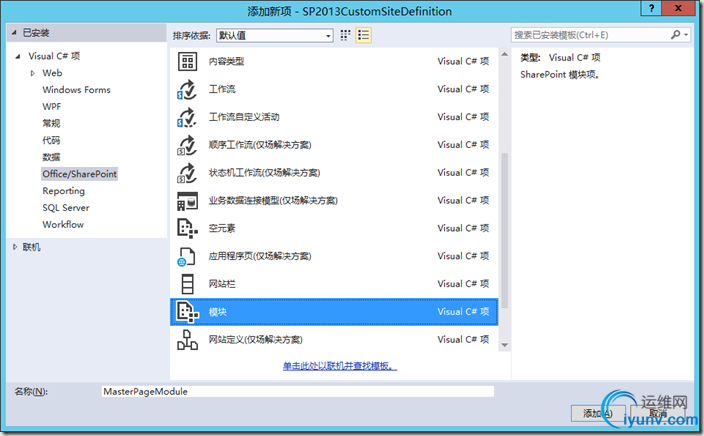This screenshot has width=704, height=436.
Task: Select the 内容类型 template icon
Action: pos(187,62)
